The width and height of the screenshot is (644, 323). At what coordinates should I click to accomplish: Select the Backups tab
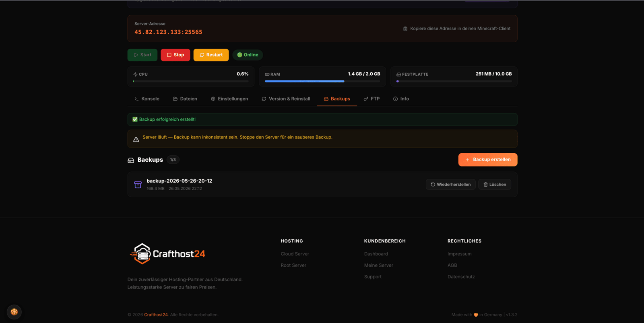click(337, 99)
